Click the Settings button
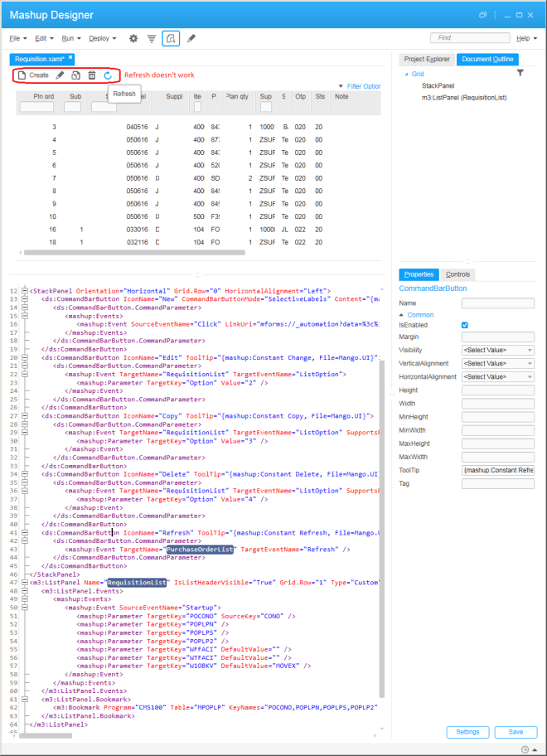 coord(467,732)
